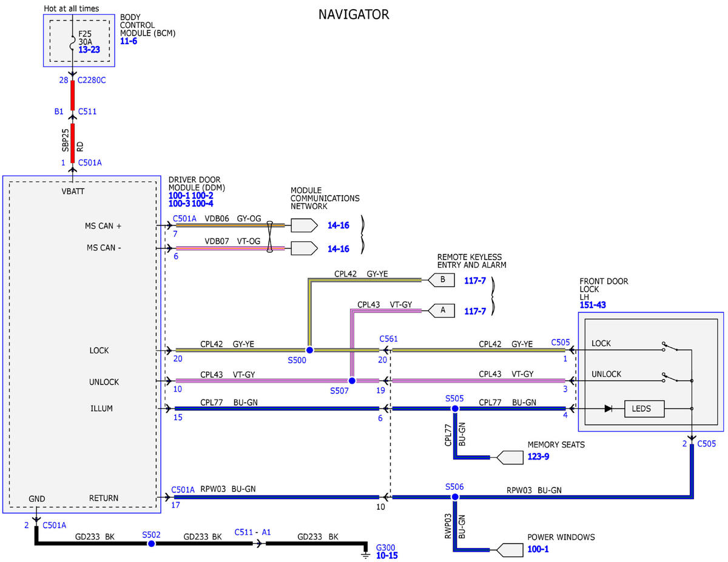Click the VBATT pin label in DDM
The image size is (728, 562).
(x=74, y=193)
